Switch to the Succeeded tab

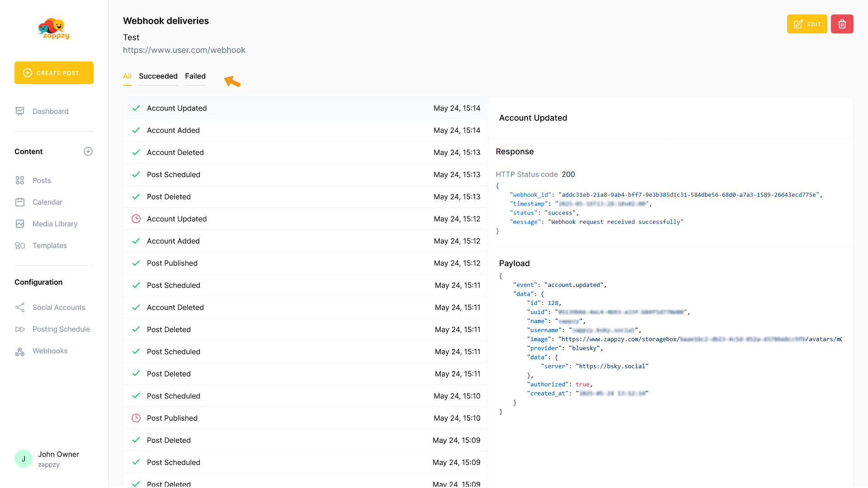(158, 76)
